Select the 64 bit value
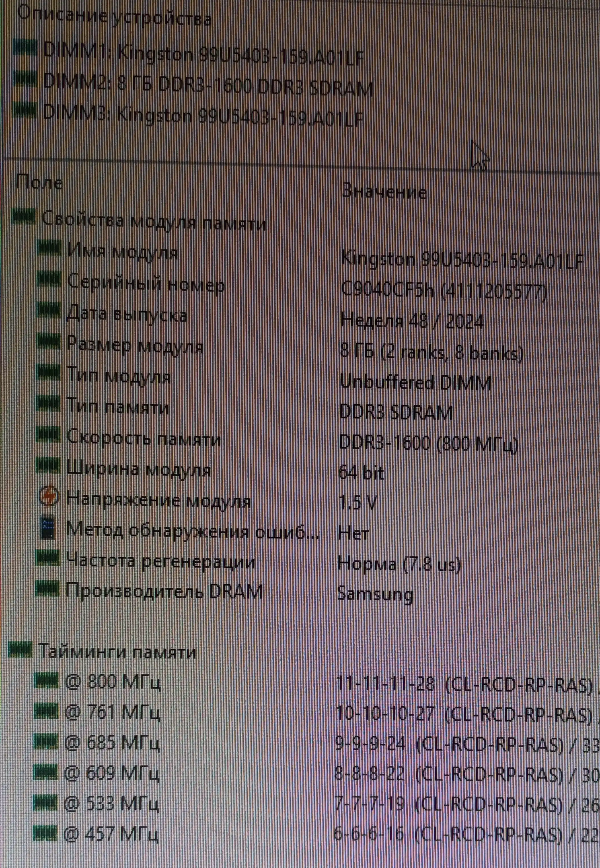600x868 pixels. coord(361,472)
